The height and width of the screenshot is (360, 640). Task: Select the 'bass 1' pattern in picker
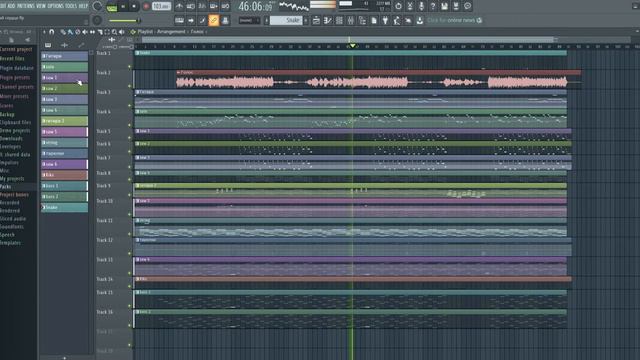pos(64,186)
